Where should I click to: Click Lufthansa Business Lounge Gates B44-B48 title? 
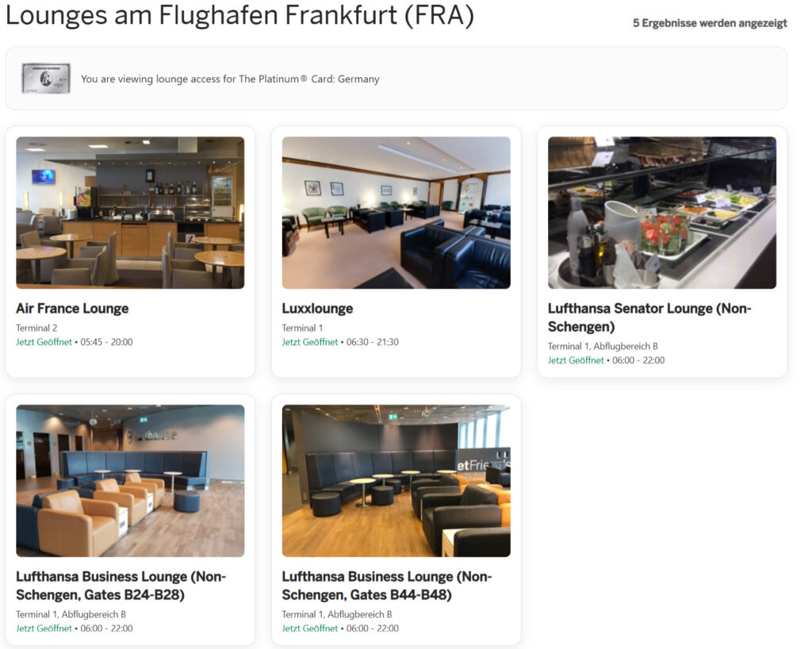(x=387, y=586)
